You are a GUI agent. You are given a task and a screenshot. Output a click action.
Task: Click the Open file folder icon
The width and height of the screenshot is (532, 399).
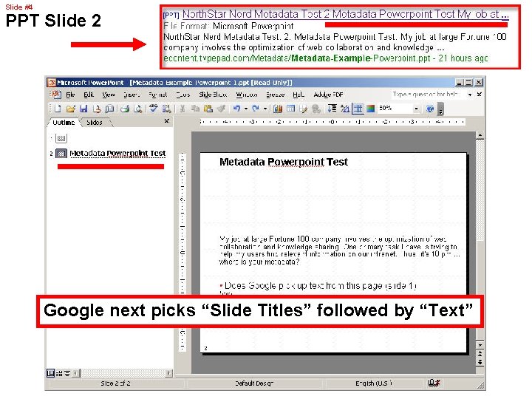point(71,109)
